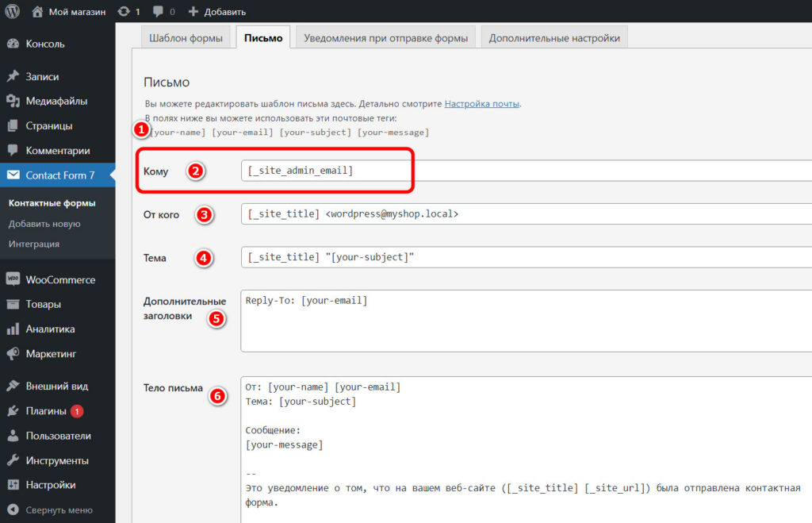Open Пользователи section
Viewport: 812px width, 523px height.
point(57,436)
